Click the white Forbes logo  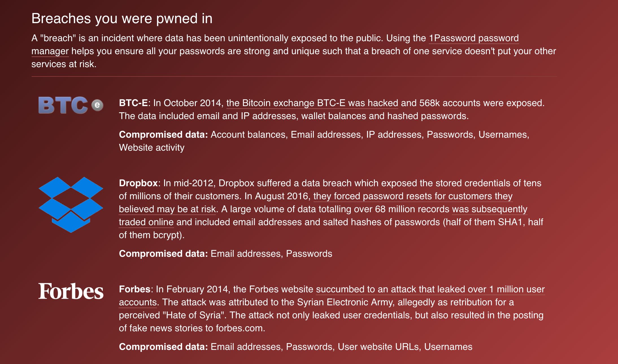click(71, 291)
